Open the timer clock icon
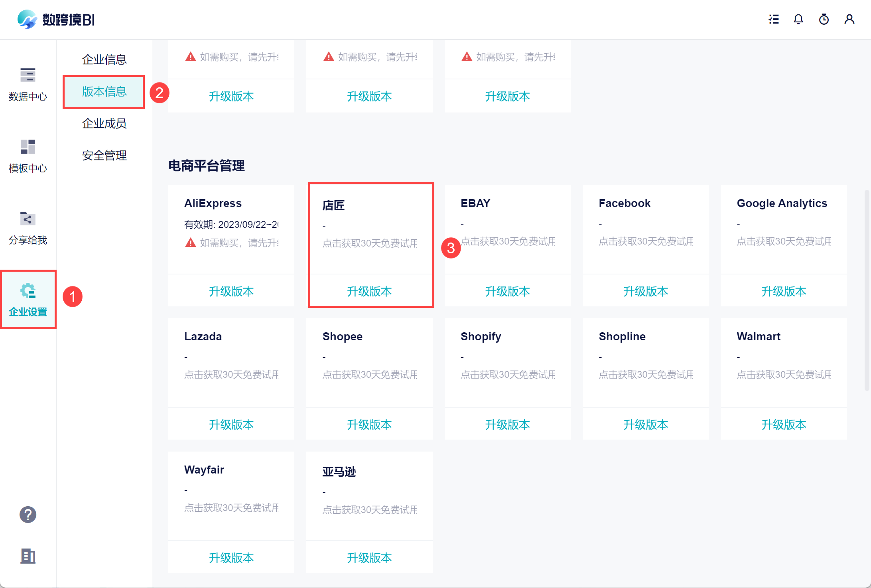This screenshot has height=588, width=871. click(x=824, y=19)
